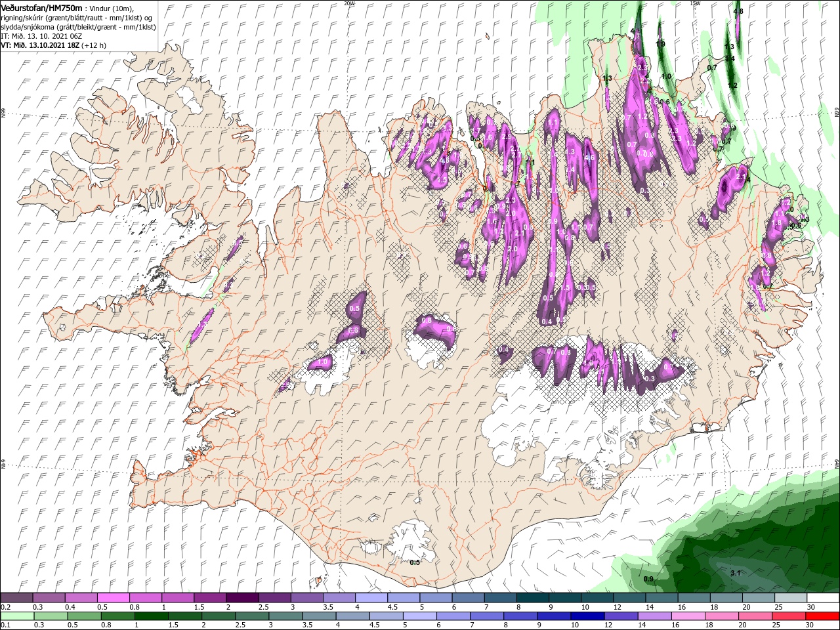Pick the dark teal top-row swatch starting at 9
This screenshot has height=630, width=840.
tap(565, 598)
